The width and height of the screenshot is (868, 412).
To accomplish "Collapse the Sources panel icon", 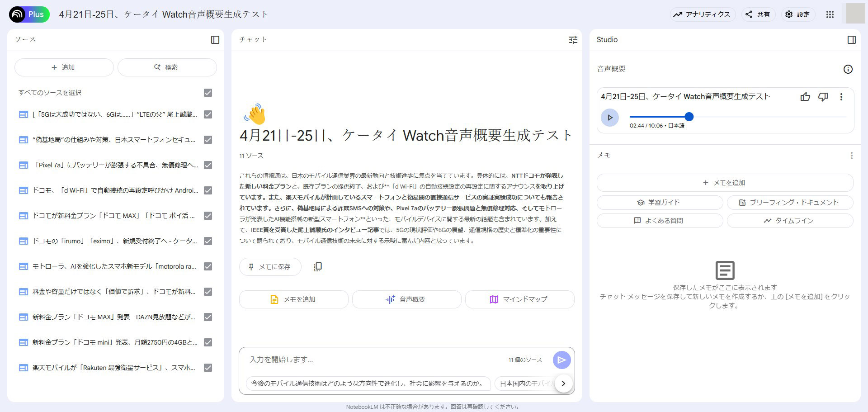I will coord(215,40).
